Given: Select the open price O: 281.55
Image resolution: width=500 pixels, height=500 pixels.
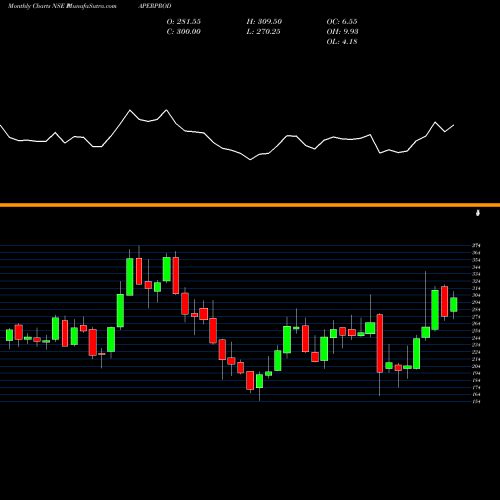Looking at the screenshot, I should click(184, 21).
